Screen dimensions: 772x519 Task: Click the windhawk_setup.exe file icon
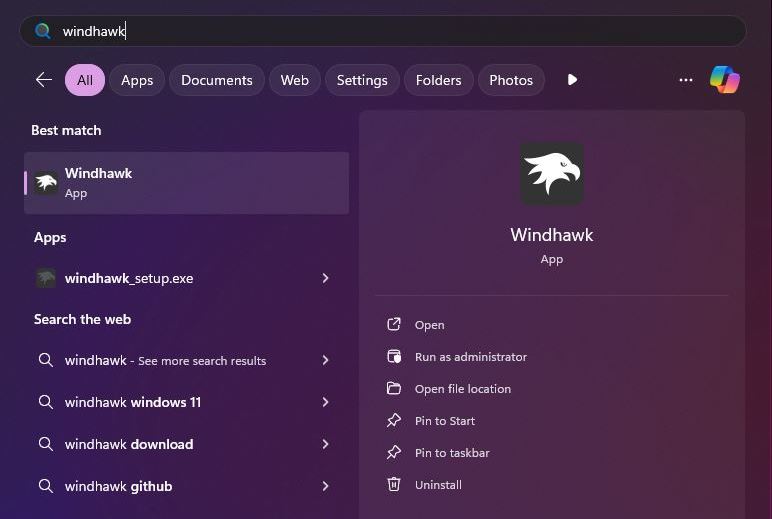tap(46, 278)
